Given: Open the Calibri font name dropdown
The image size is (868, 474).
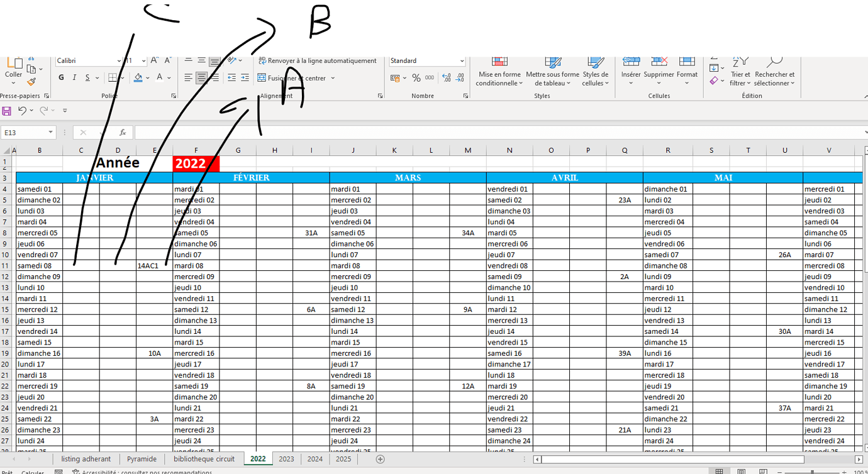Looking at the screenshot, I should 119,61.
